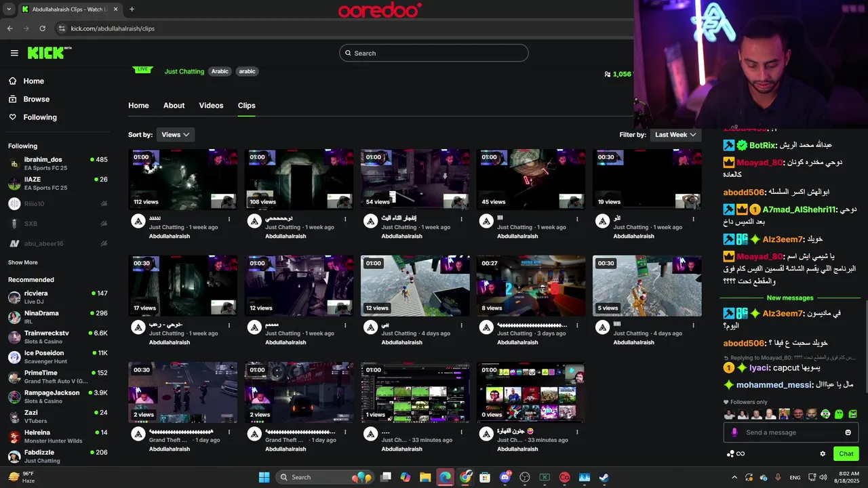Play the clip with 54 views
The width and height of the screenshot is (868, 488).
tap(415, 180)
